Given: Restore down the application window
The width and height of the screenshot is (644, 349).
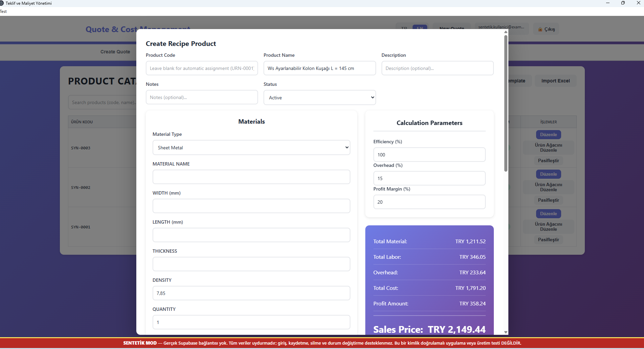Looking at the screenshot, I should tap(623, 3).
